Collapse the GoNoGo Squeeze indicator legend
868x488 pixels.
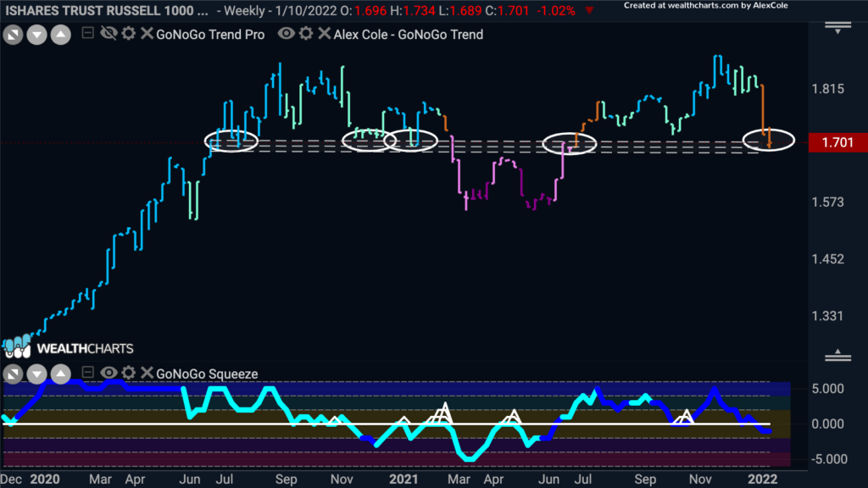point(87,373)
